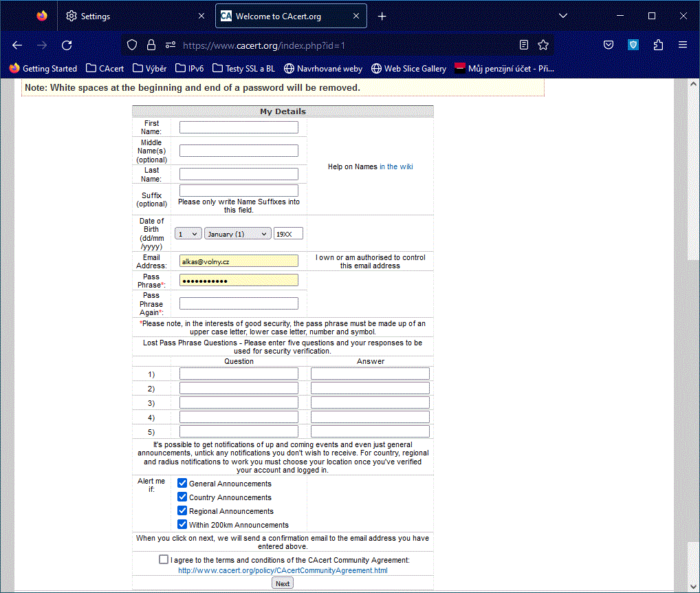Viewport: 700px width, 593px height.
Task: Show the list of all tabs
Action: (x=562, y=16)
